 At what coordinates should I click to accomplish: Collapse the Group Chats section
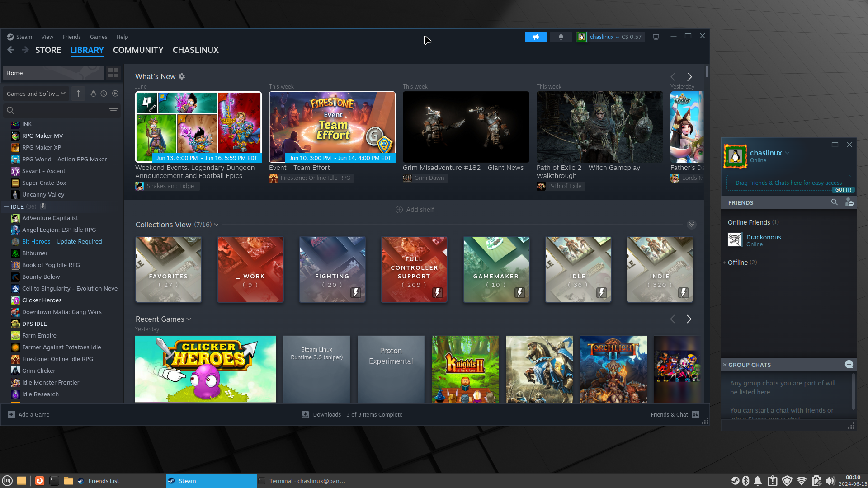pos(725,365)
